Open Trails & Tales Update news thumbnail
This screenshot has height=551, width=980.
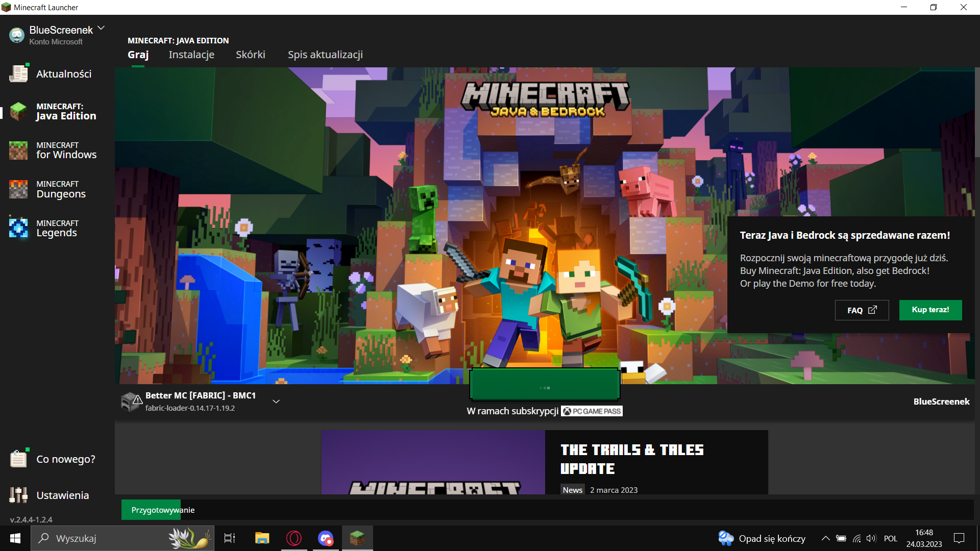pyautogui.click(x=433, y=462)
